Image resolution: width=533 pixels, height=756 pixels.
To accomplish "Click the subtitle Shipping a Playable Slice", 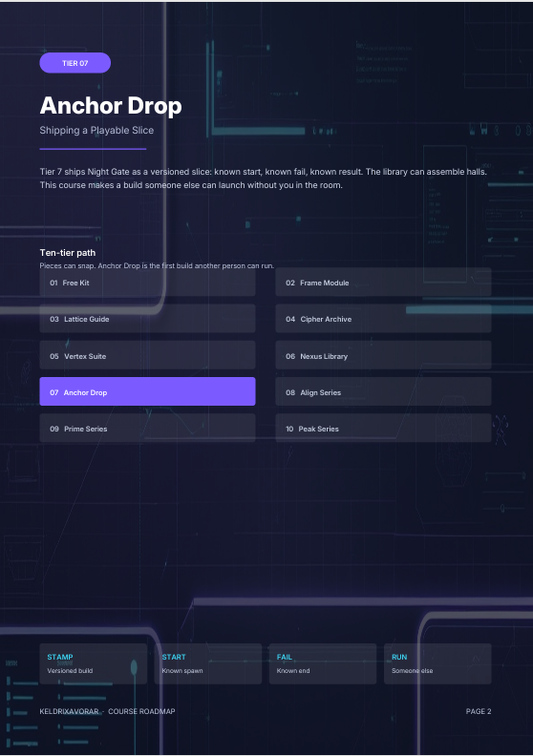I will point(96,130).
